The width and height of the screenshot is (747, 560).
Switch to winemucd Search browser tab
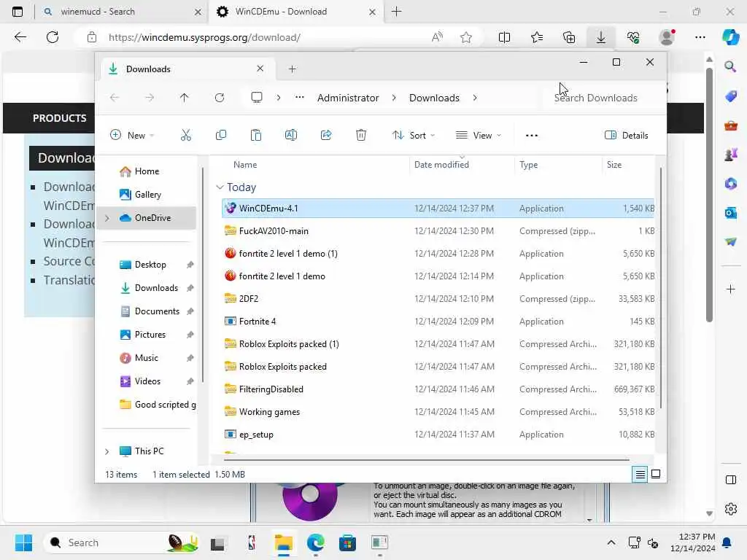tap(122, 12)
